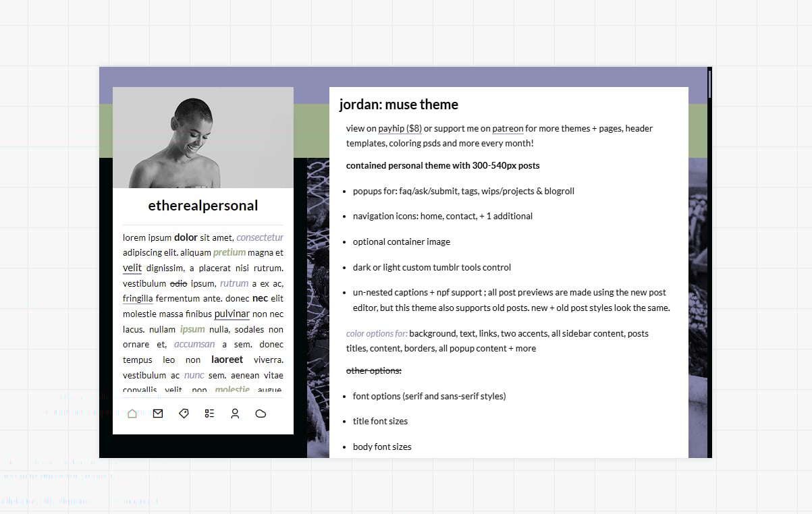Select the green word pretium
The height and width of the screenshot is (514, 812).
pyautogui.click(x=229, y=252)
